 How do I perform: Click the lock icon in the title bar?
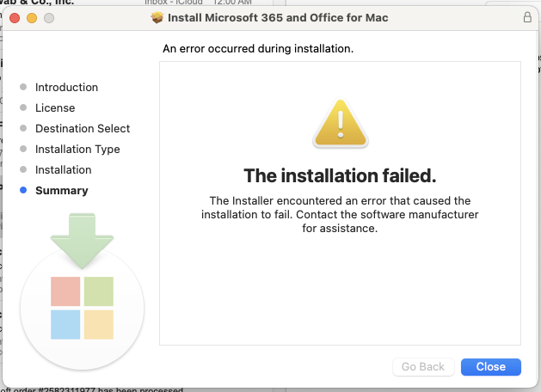527,17
